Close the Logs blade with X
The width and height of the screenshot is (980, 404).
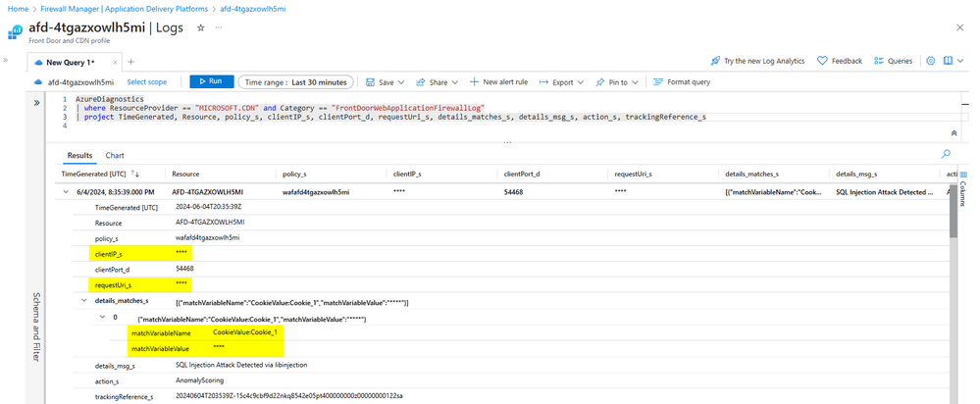coord(960,27)
